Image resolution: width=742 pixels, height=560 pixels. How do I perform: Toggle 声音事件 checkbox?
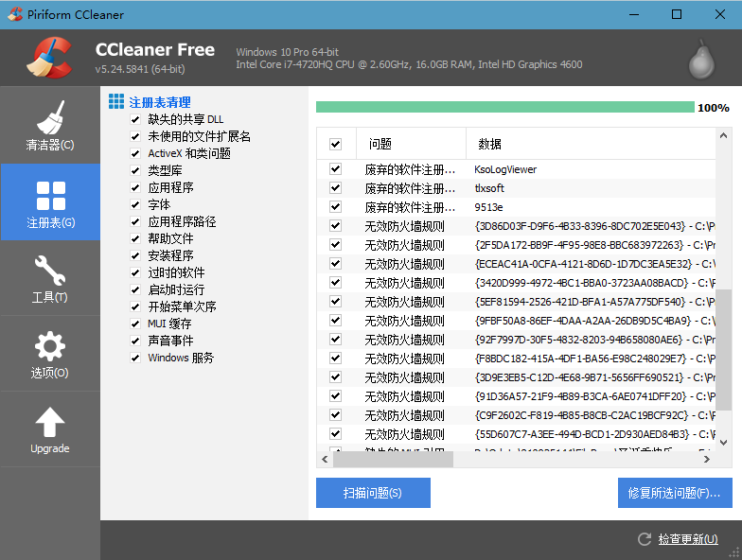tap(135, 341)
